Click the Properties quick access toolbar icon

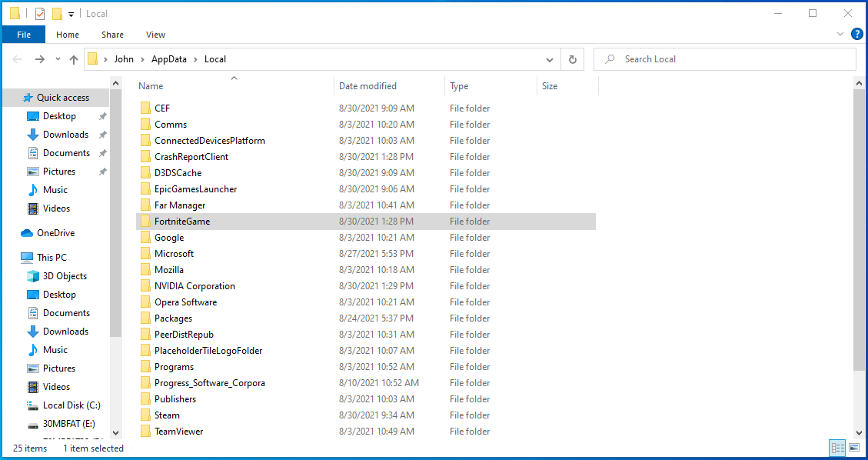coord(40,13)
